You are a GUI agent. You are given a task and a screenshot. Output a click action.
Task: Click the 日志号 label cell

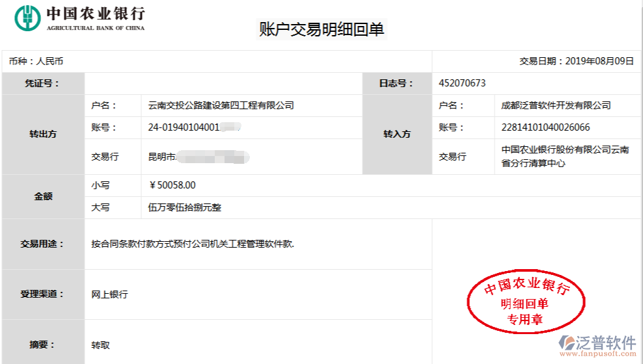(x=397, y=84)
